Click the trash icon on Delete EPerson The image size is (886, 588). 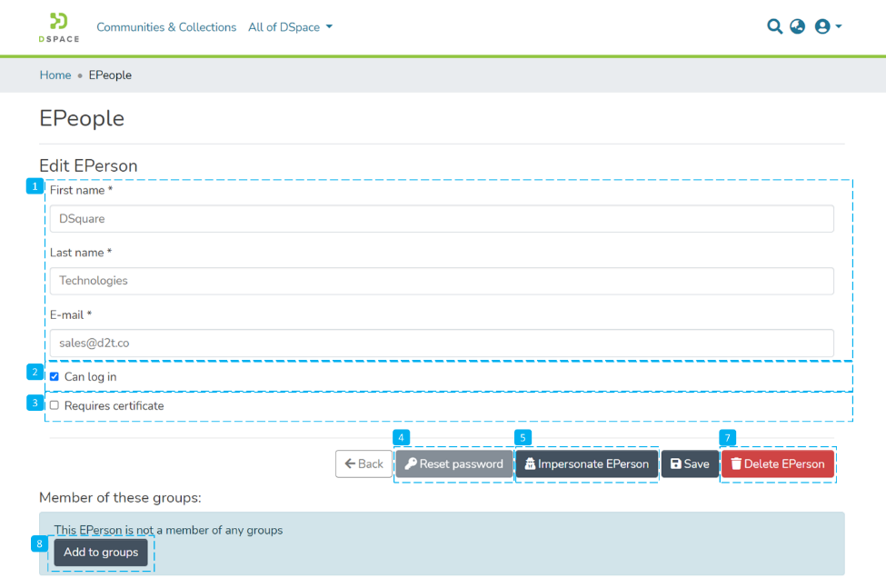tap(734, 463)
